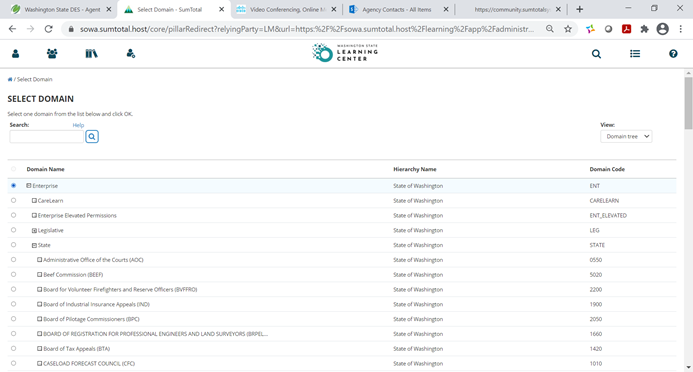Click the Domain Code column header
This screenshot has width=693, height=372.
pos(607,169)
